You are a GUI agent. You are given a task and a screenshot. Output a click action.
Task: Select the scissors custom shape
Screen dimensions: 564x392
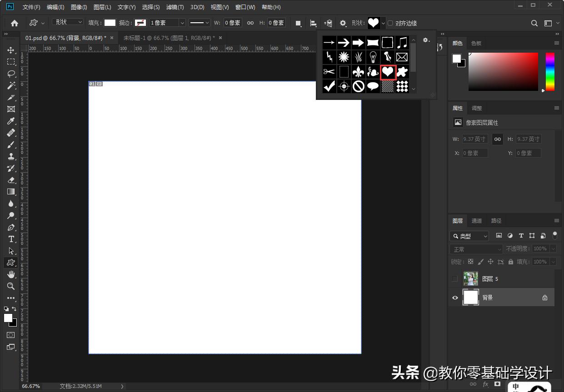(329, 72)
